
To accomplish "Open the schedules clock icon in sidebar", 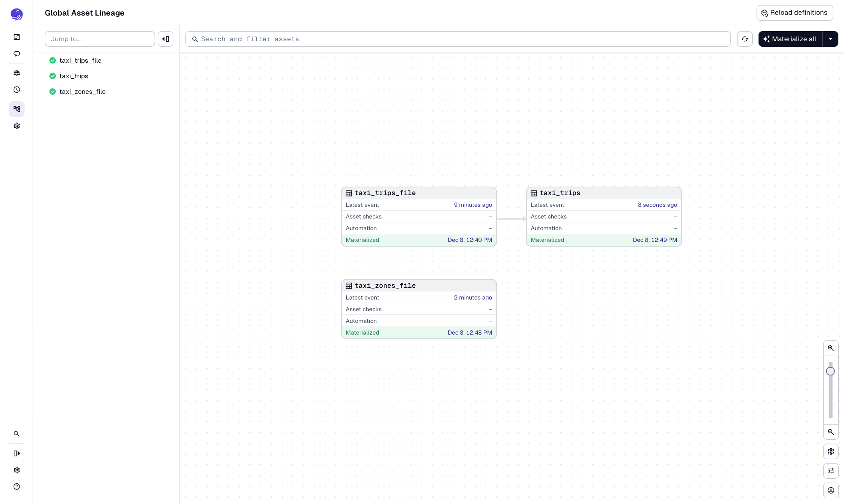I will (x=17, y=89).
